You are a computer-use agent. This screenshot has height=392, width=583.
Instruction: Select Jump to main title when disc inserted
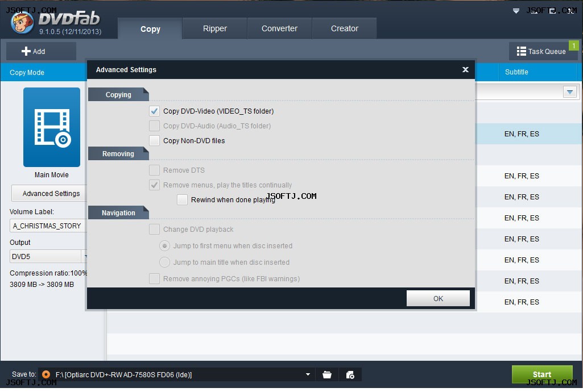point(164,262)
